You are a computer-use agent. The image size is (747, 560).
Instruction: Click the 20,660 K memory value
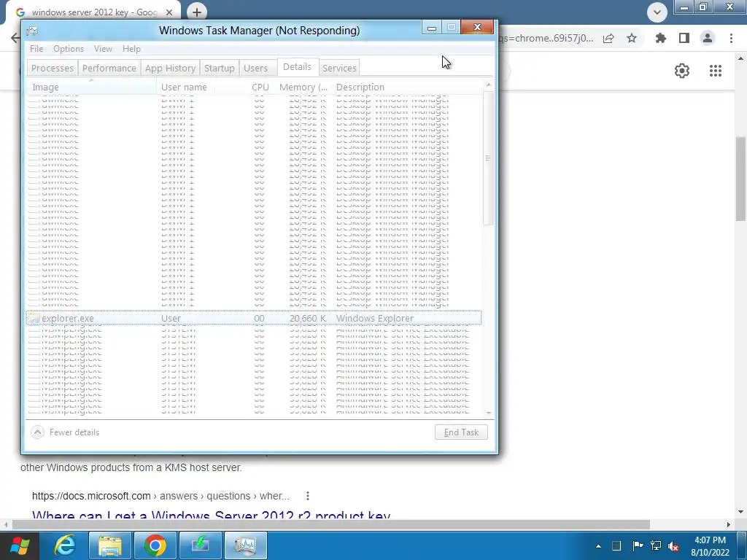pos(308,318)
